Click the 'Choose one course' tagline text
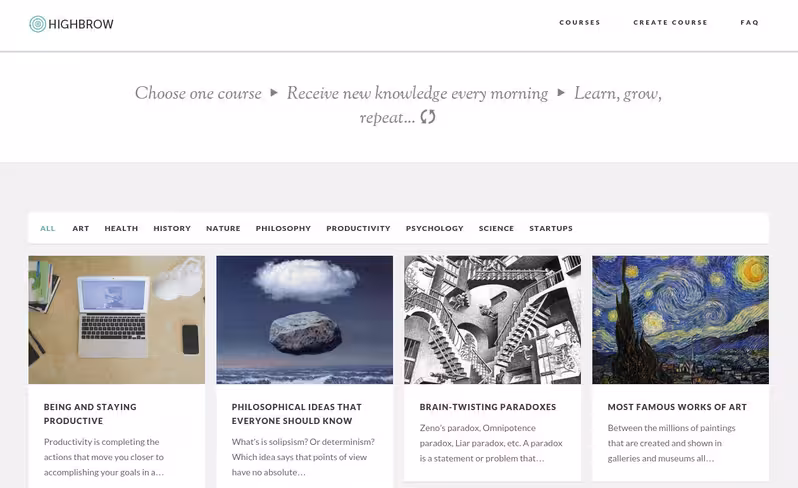 (x=198, y=93)
